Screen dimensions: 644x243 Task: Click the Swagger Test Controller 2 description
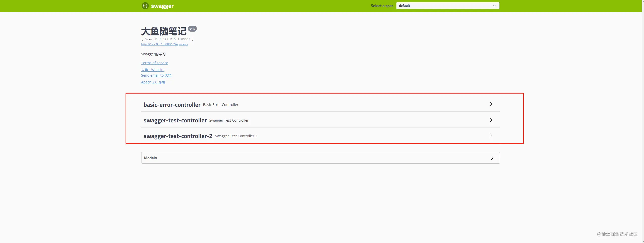click(236, 136)
